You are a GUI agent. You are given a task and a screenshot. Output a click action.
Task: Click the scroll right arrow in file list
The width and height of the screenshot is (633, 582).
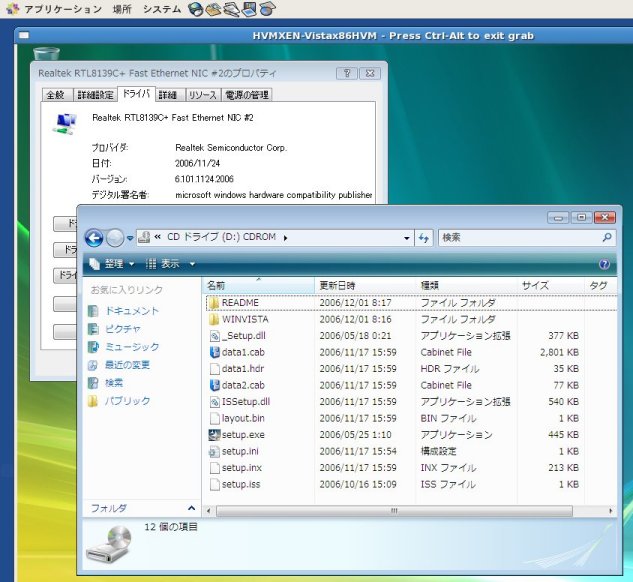click(610, 511)
